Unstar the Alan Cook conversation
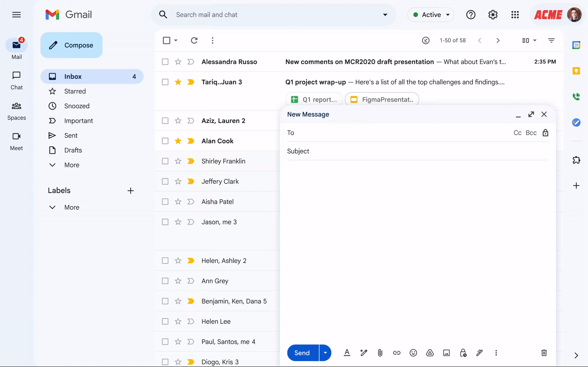The width and height of the screenshot is (588, 367). 178,141
